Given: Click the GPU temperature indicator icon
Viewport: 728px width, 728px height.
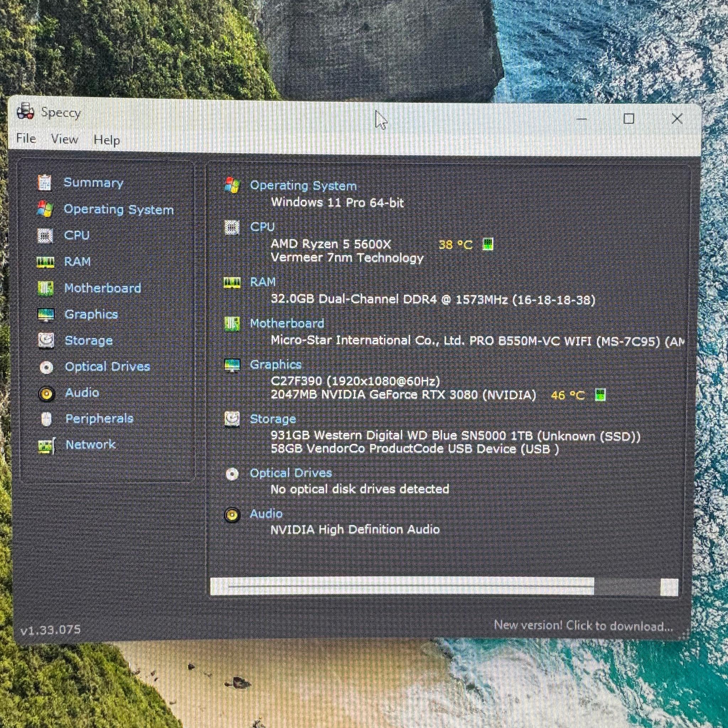Looking at the screenshot, I should point(600,395).
